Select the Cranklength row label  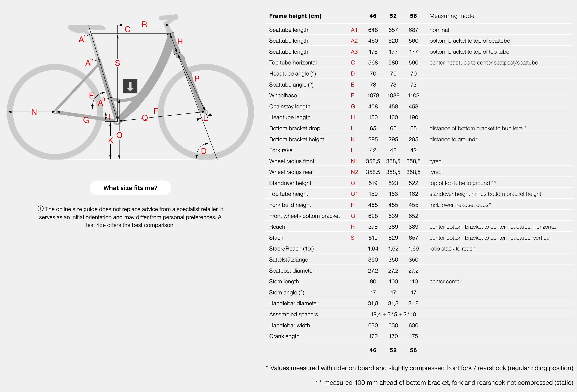pyautogui.click(x=284, y=336)
